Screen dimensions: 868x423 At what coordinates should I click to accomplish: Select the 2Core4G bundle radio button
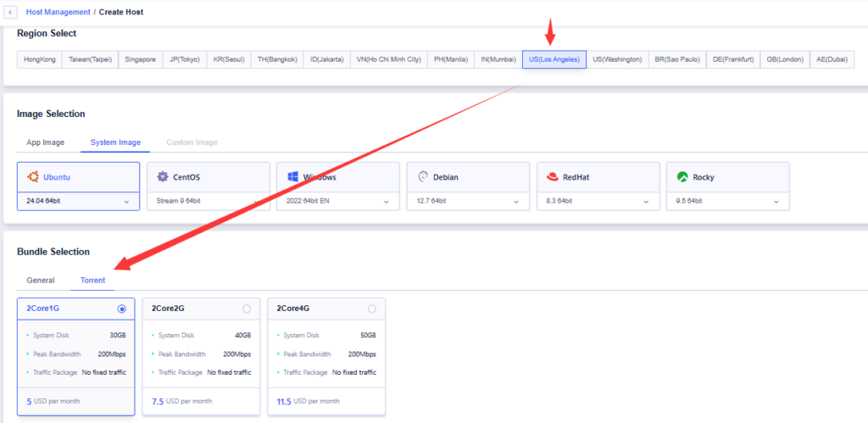[x=371, y=309]
